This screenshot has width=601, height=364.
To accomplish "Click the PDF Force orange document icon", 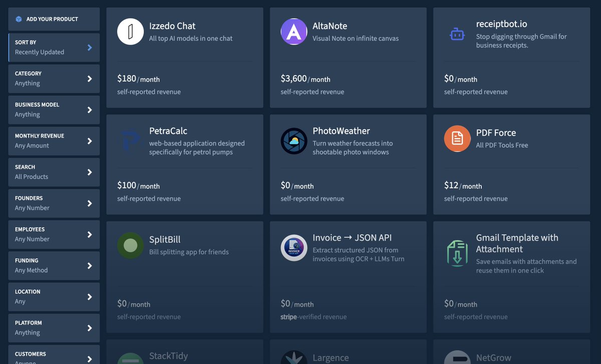I will coord(457,138).
